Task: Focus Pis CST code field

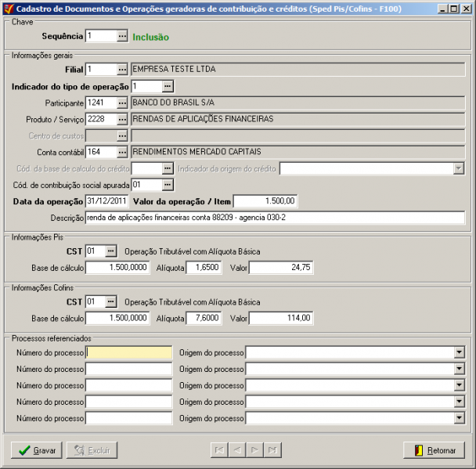Action: click(96, 251)
